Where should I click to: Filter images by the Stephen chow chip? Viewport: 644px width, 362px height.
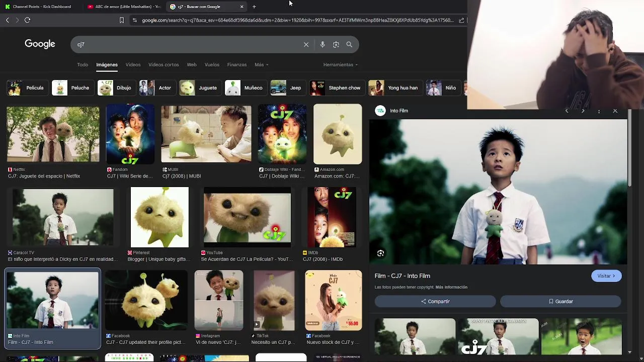pyautogui.click(x=336, y=87)
